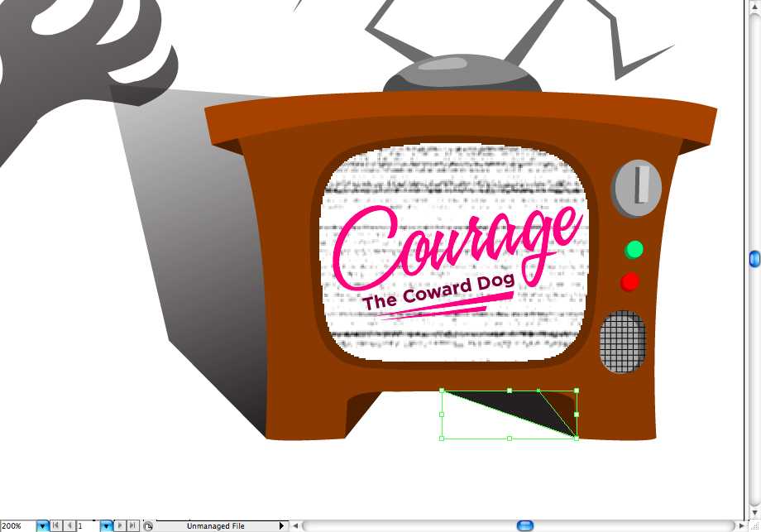Click the Unmanaged File status text

click(x=216, y=525)
